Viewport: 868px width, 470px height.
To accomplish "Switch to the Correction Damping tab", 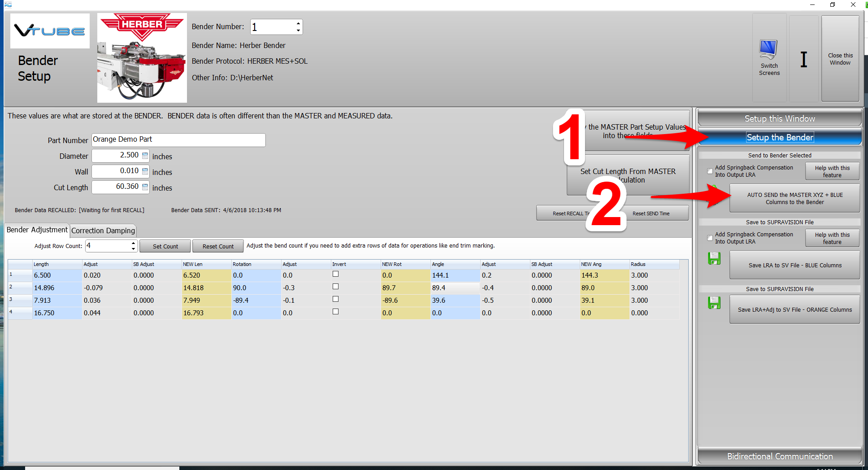I will tap(103, 231).
